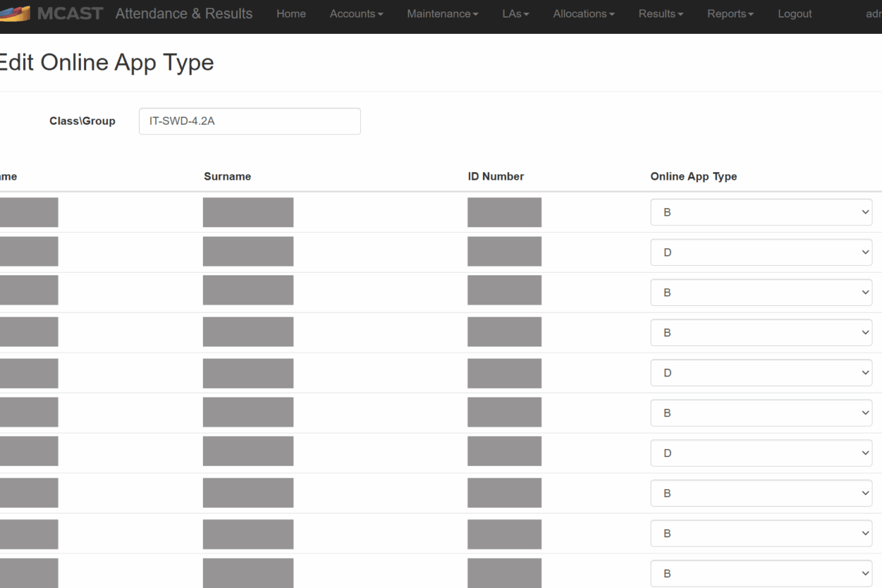Open the LAs navigation menu
882x588 pixels.
tap(516, 14)
